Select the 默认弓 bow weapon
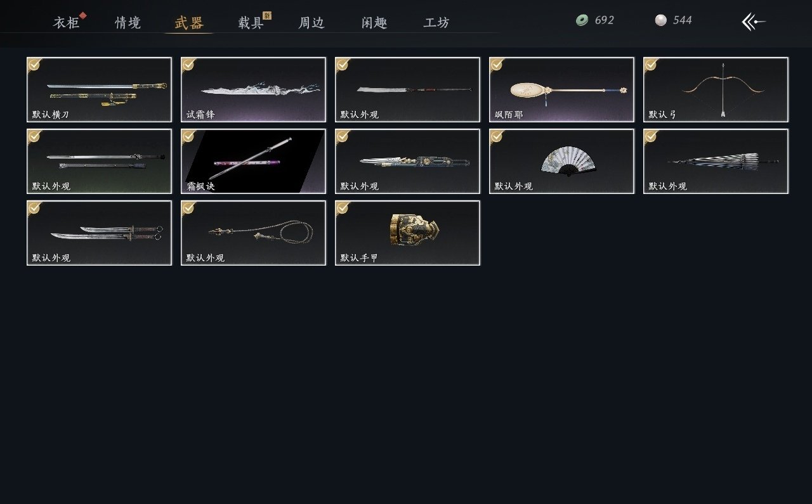 coord(716,89)
